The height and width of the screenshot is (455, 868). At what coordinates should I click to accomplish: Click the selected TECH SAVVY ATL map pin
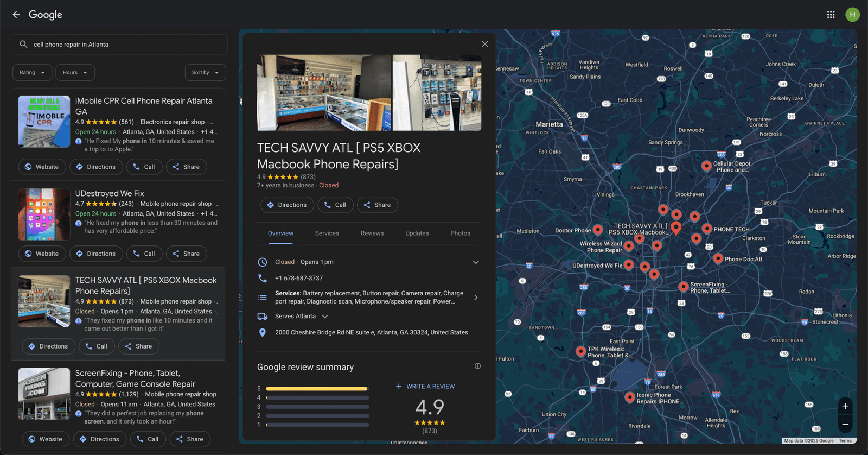tap(676, 227)
